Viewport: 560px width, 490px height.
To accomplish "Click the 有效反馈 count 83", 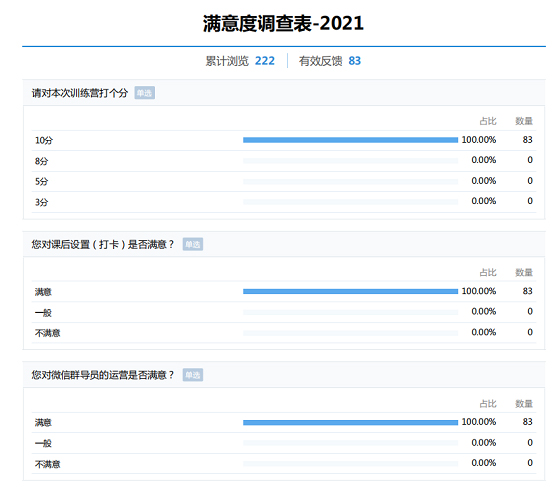I will pyautogui.click(x=355, y=61).
